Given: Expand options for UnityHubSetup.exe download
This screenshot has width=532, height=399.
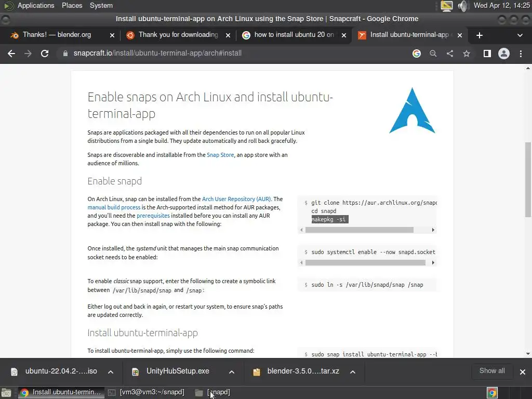Looking at the screenshot, I should (232, 372).
